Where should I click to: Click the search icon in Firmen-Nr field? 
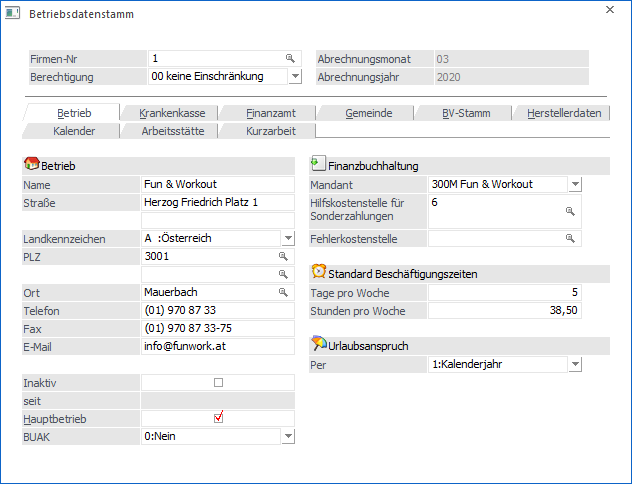point(290,59)
